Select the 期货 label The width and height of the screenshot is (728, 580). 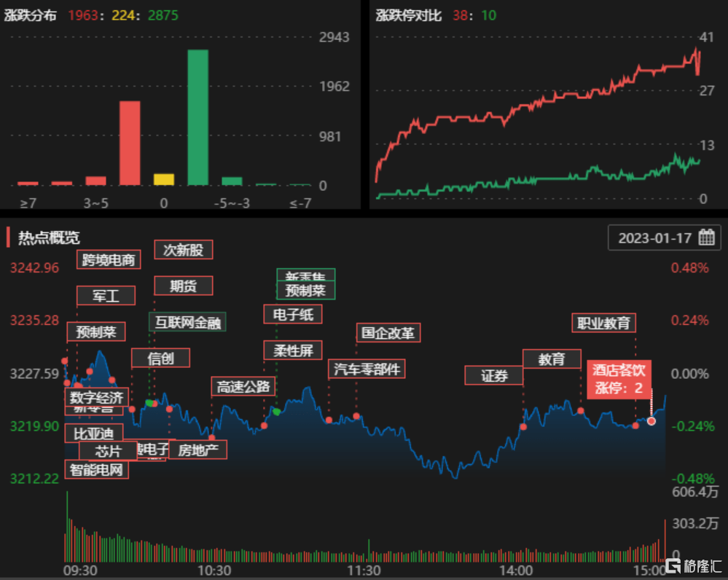pos(183,286)
